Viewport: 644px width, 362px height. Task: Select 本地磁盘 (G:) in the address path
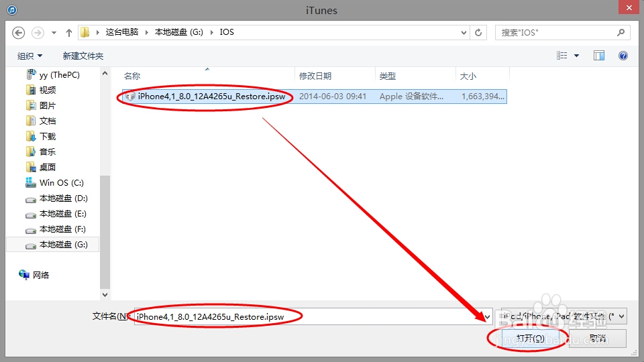point(178,32)
